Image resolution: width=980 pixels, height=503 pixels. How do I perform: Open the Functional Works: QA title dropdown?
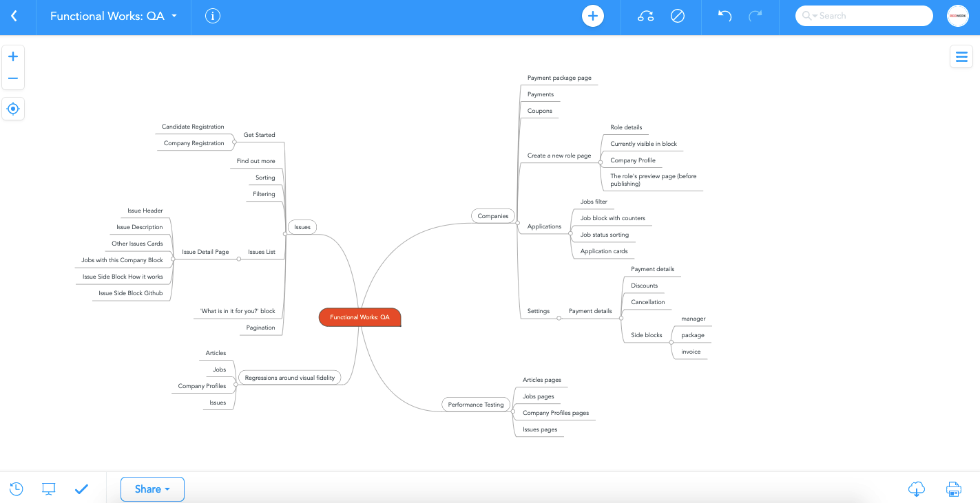coord(114,16)
